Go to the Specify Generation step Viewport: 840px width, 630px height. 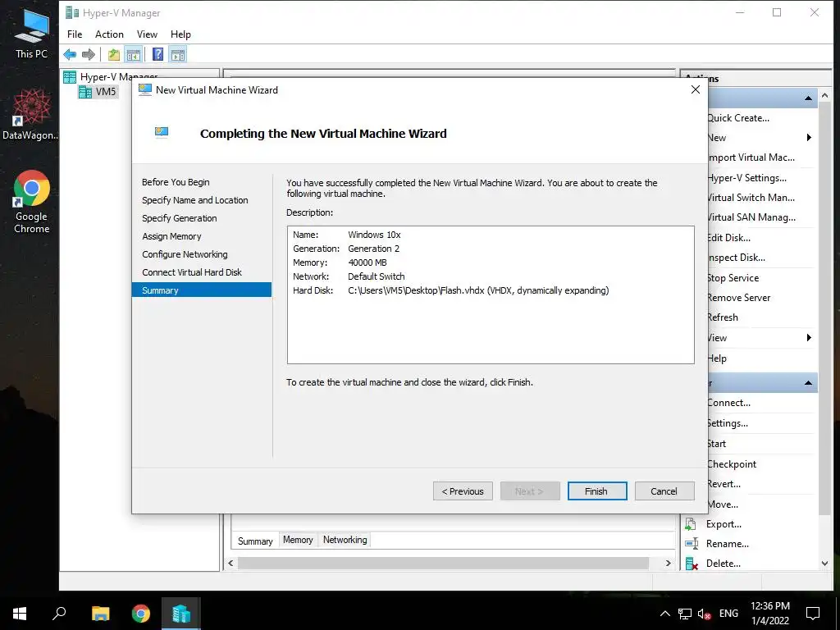[x=180, y=218]
